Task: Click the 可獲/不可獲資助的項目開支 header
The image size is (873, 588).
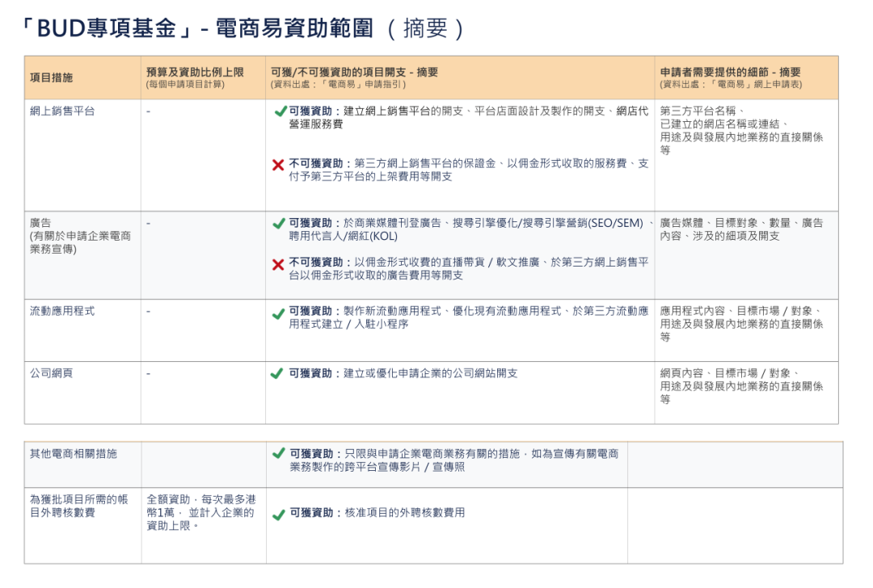Action: (354, 73)
